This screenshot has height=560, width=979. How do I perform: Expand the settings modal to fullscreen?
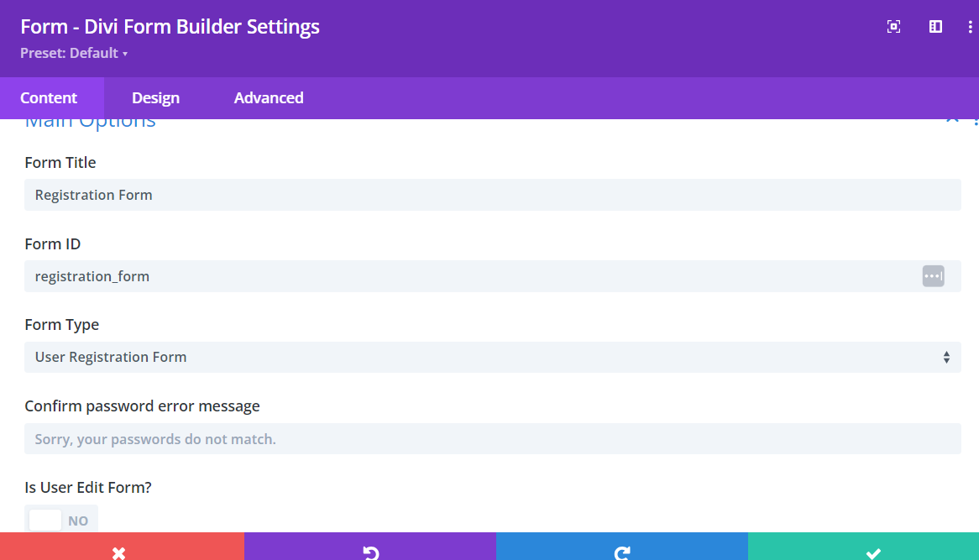click(x=893, y=26)
